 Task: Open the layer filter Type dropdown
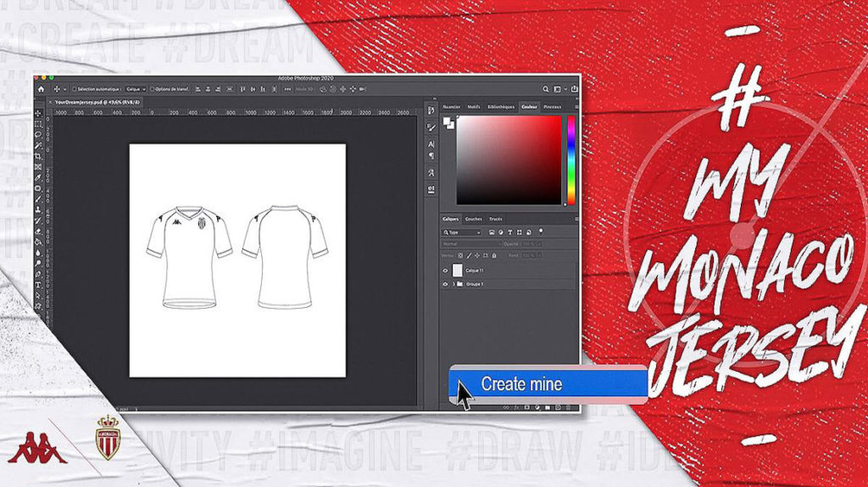coord(463,232)
